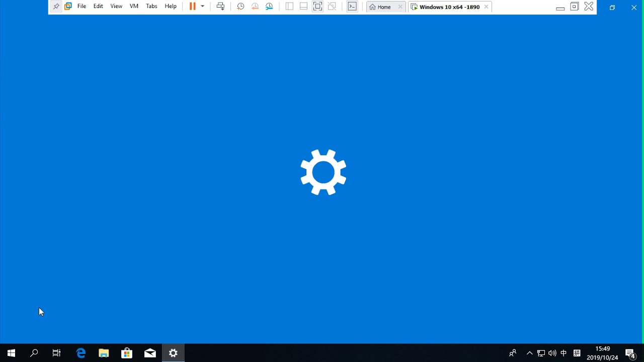Unpin the VMware toolbar with pin icon

(x=56, y=7)
